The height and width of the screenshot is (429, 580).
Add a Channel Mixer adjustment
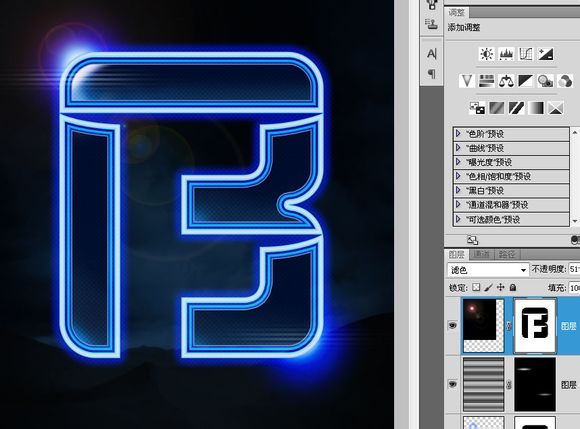[565, 81]
